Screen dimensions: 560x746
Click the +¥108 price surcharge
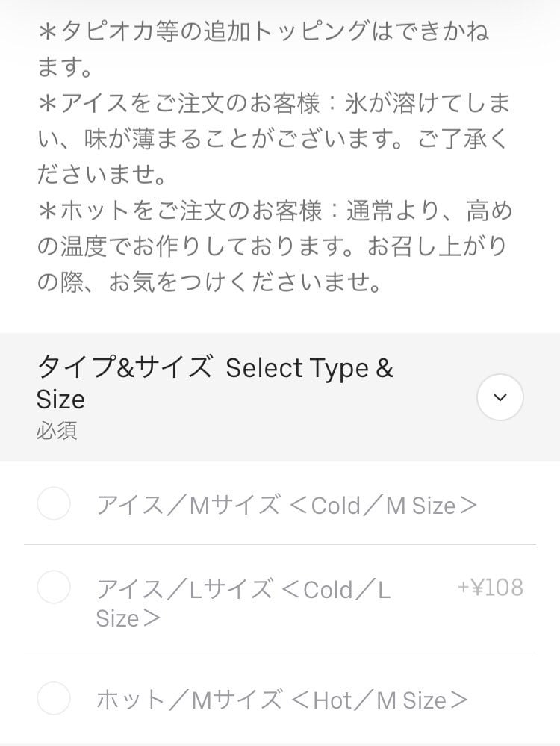click(491, 588)
